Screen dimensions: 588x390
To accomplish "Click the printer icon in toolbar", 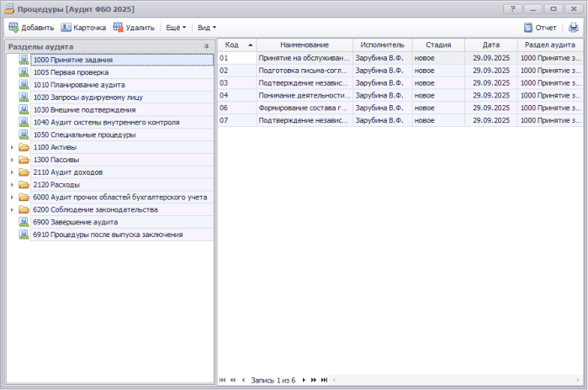I will pyautogui.click(x=574, y=28).
